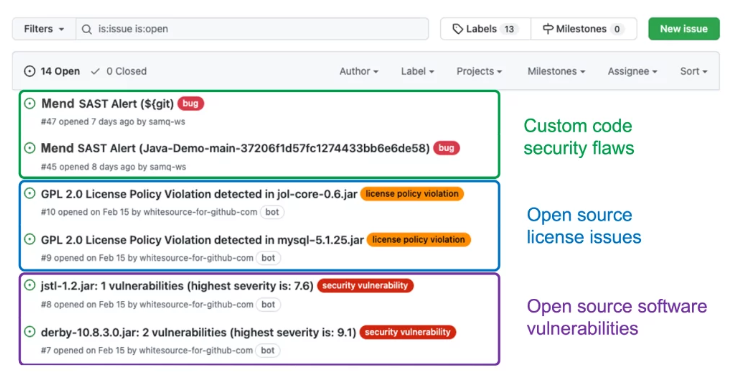Click whitesource-for-github-com author on issue #7
This screenshot has width=740, height=384.
click(x=196, y=351)
